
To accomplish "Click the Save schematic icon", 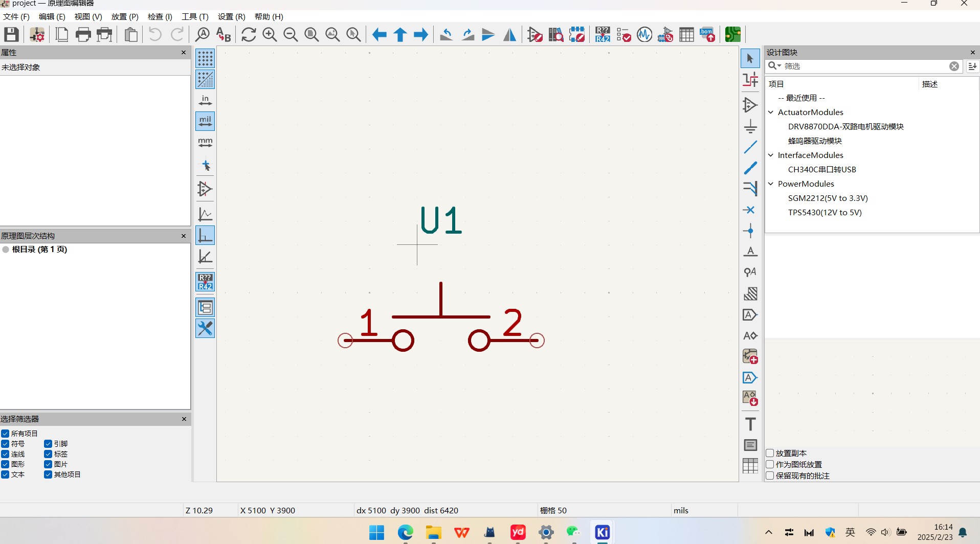I will [11, 35].
